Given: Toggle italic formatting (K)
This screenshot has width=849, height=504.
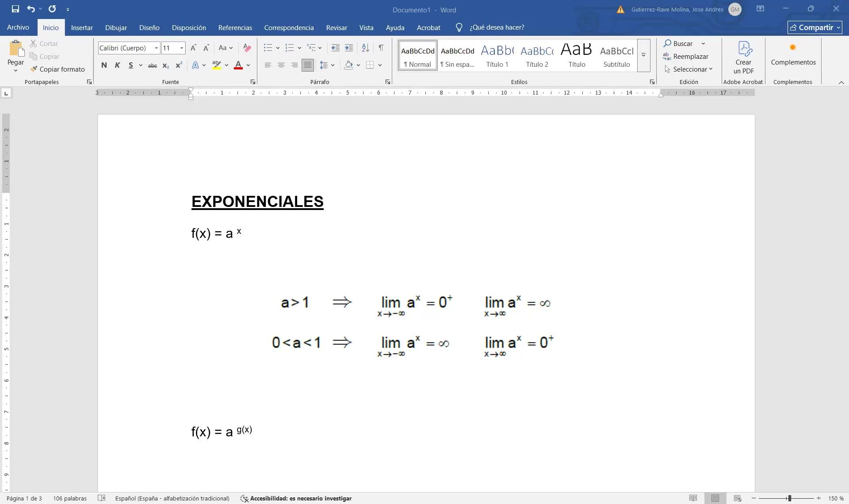Looking at the screenshot, I should click(117, 65).
